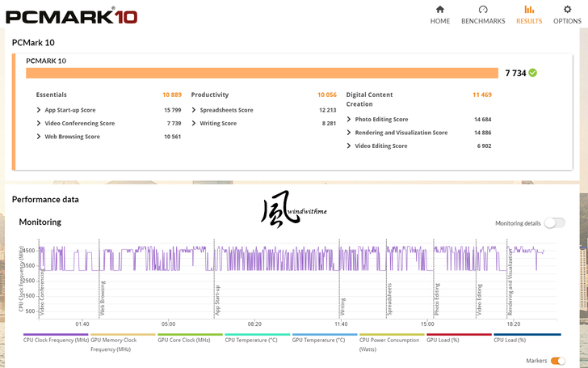Select CPU Clock Frequency legend item
Image resolution: width=588 pixels, height=368 pixels.
[56, 338]
